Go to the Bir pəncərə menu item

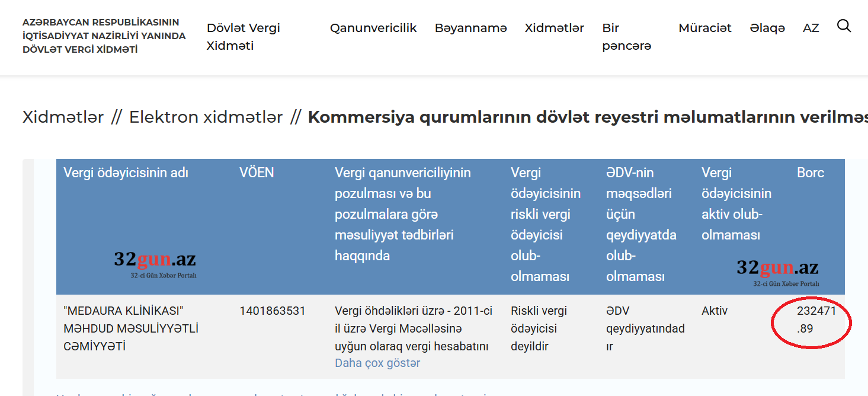(626, 37)
